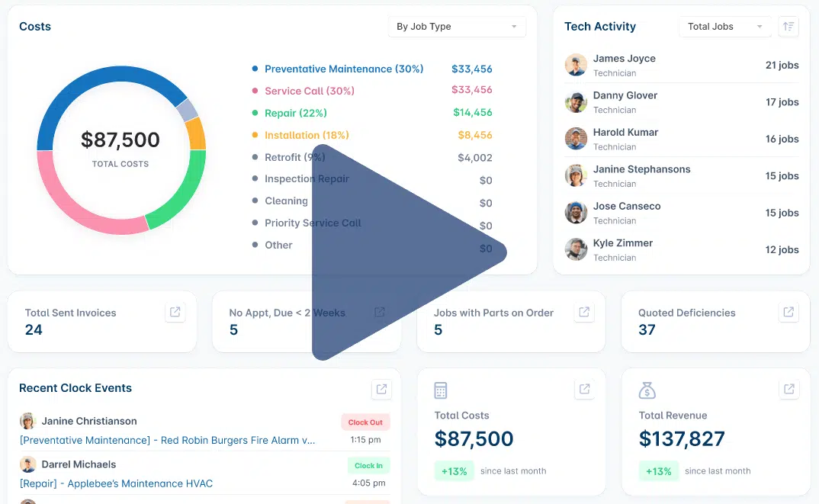Open Total Revenue card external link icon

[788, 389]
